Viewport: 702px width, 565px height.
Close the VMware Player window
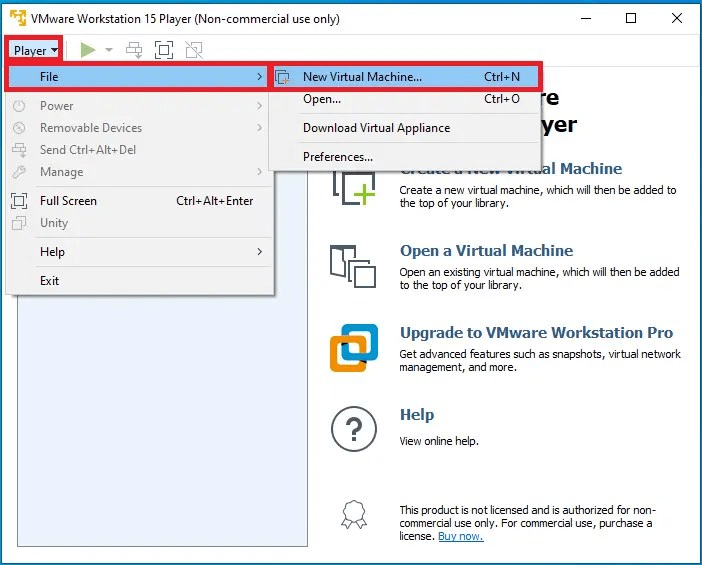coord(677,18)
